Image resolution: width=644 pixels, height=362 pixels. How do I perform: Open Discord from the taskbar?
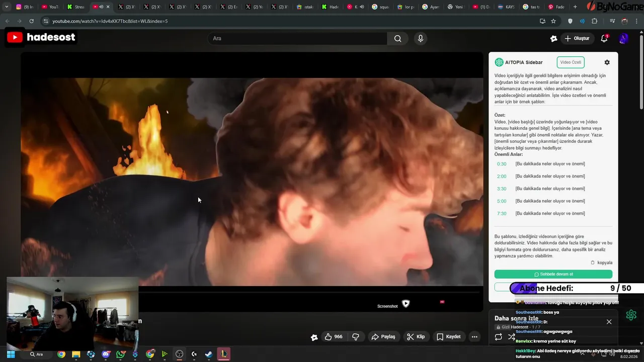[x=106, y=354]
